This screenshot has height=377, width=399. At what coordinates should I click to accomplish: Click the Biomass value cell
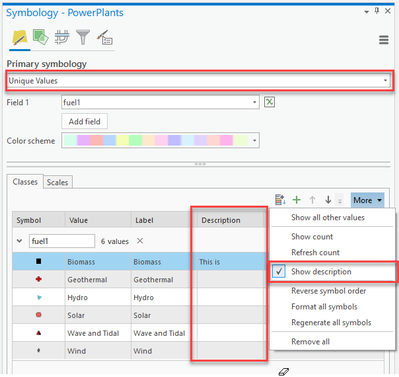[x=98, y=262]
